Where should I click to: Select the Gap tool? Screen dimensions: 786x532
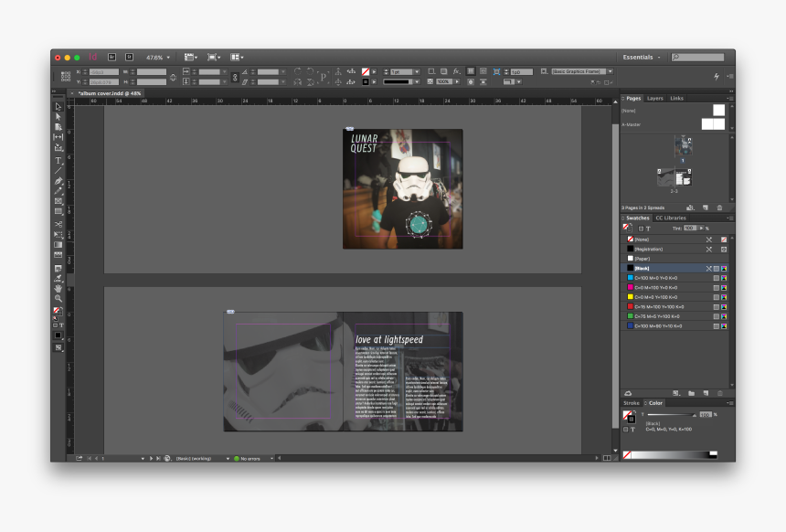(58, 137)
